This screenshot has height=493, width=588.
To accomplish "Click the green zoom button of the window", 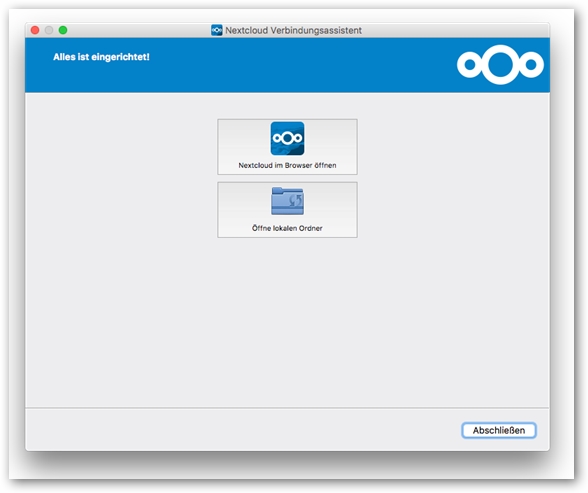I will (x=63, y=30).
